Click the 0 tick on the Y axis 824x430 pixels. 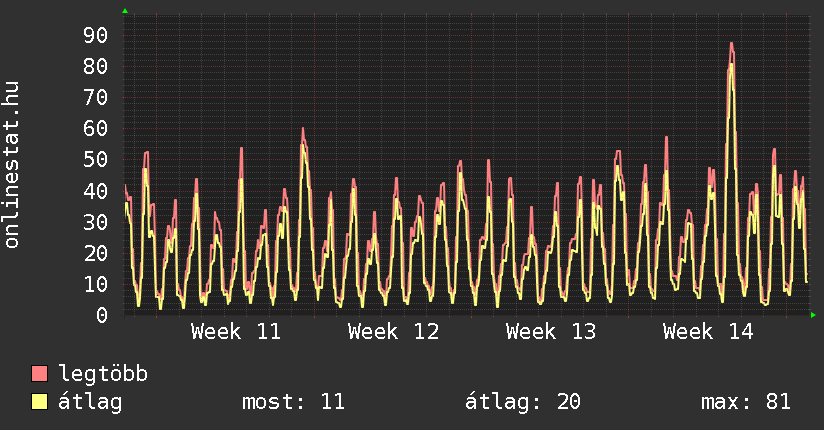101,315
